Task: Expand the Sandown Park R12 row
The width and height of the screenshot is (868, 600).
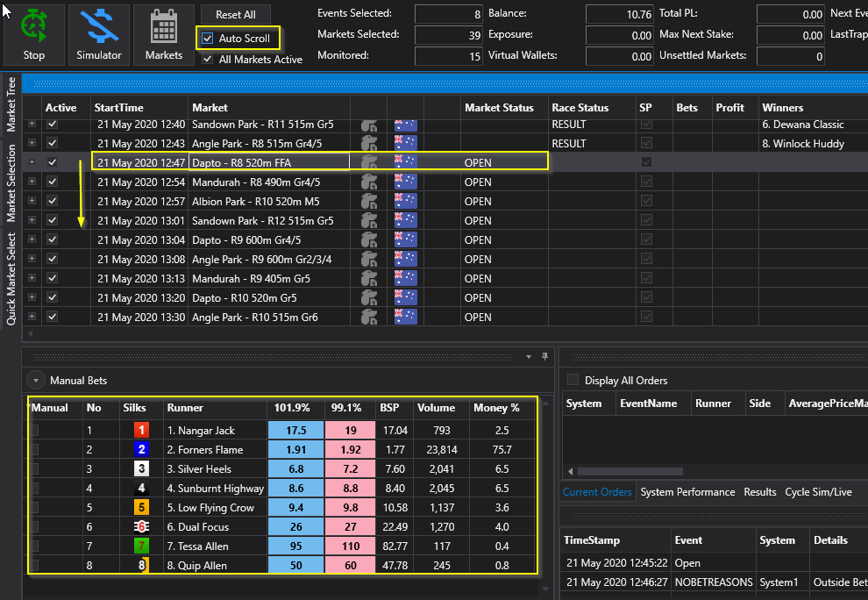Action: click(x=32, y=220)
